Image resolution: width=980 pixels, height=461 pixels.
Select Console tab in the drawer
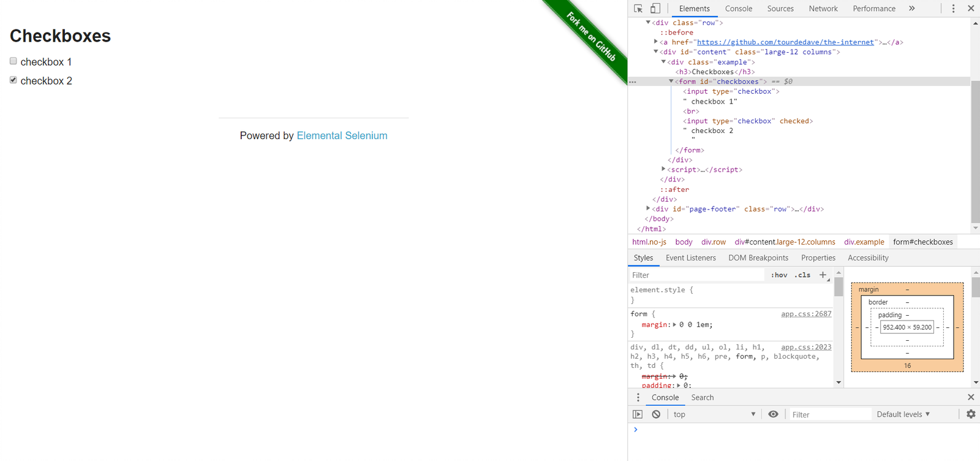pyautogui.click(x=665, y=397)
